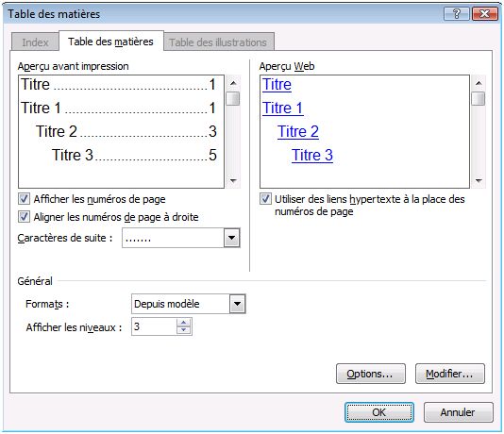Click up arrow of Aperçu Web scrollbar
504x434 pixels.
point(479,83)
